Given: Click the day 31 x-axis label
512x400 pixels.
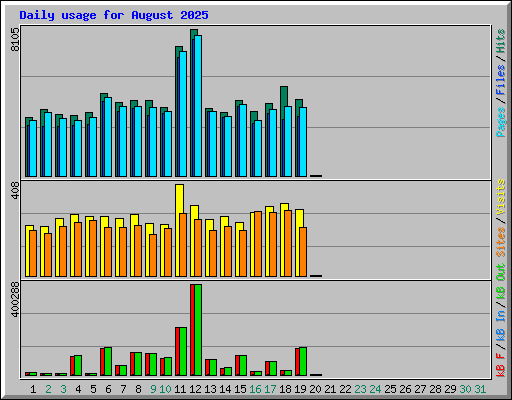Looking at the screenshot, I should tap(480, 389).
